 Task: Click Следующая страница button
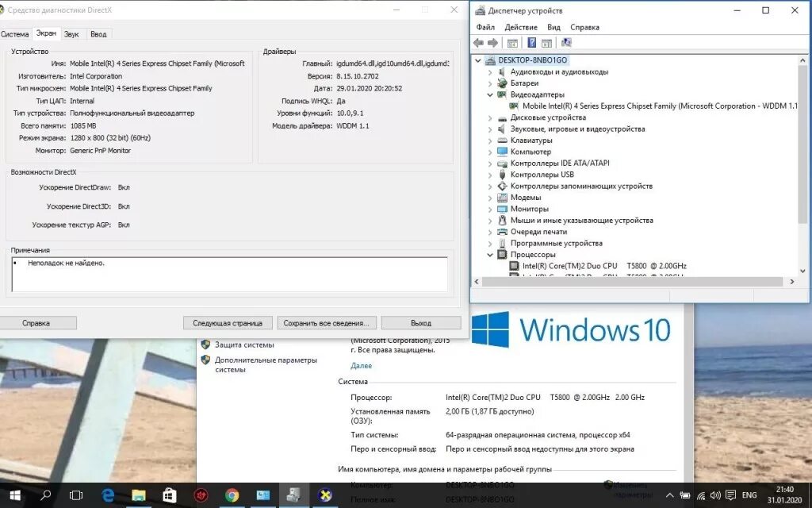click(228, 323)
